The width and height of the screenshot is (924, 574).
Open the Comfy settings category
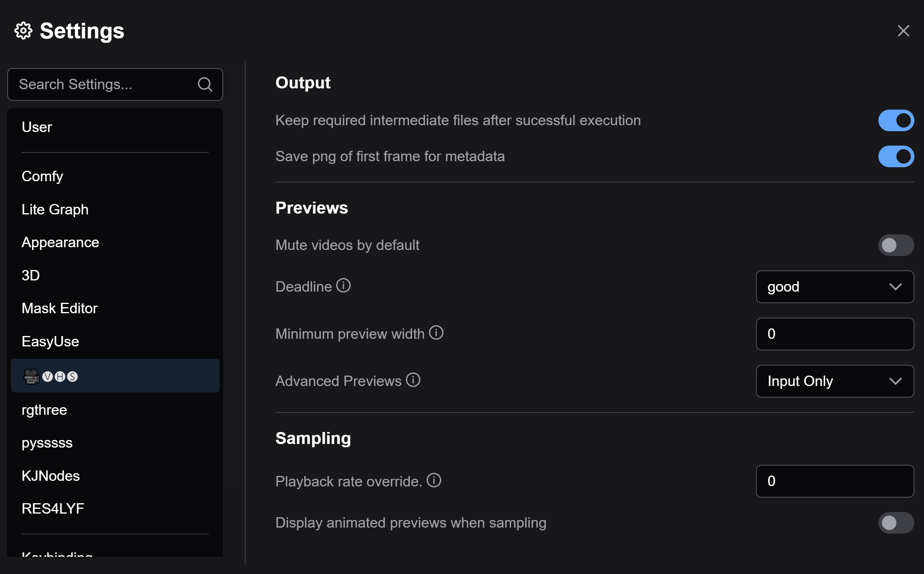coord(42,176)
